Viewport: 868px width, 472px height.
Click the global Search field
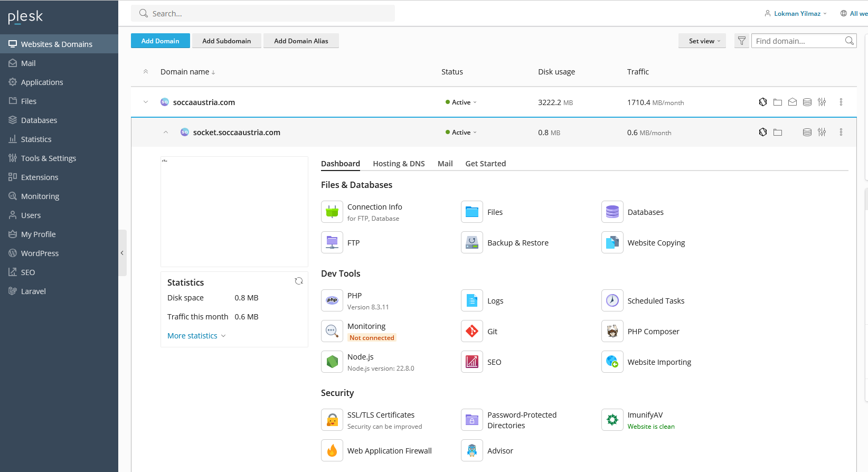coord(263,13)
